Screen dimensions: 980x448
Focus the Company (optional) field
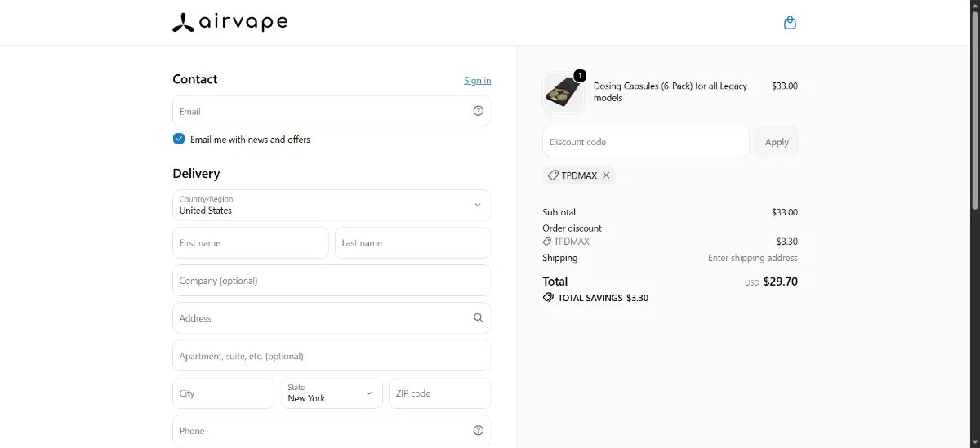332,281
